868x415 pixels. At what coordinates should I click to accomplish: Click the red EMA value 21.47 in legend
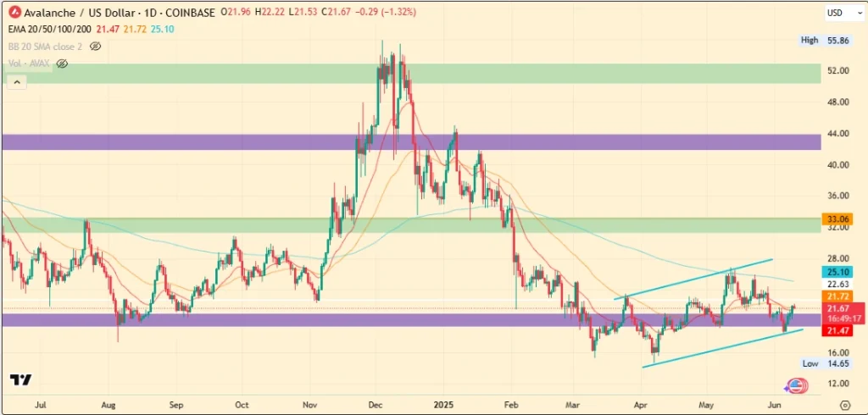point(108,30)
